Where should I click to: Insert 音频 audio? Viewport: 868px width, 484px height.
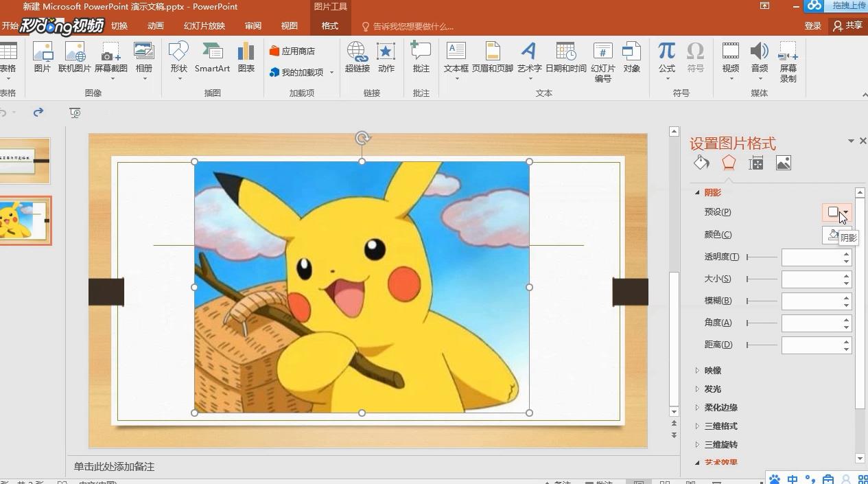(x=759, y=60)
